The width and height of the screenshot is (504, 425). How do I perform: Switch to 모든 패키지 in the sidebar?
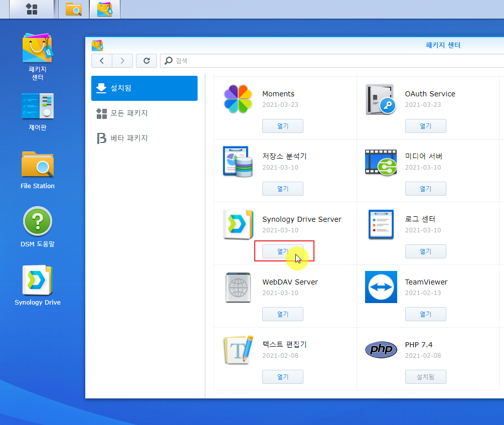144,113
